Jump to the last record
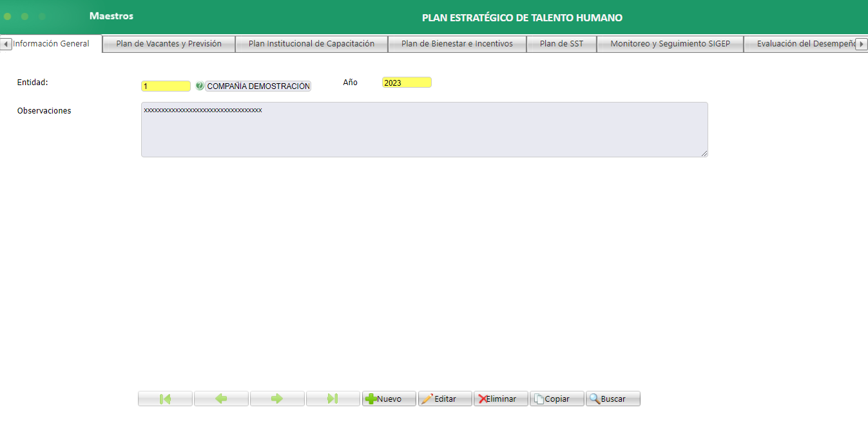The height and width of the screenshot is (434, 868). point(333,399)
